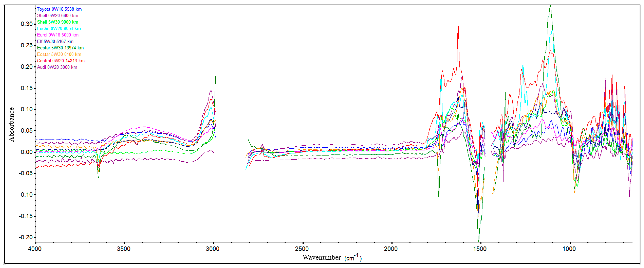Image resolution: width=644 pixels, height=268 pixels.
Task: Select the 1000 x-axis tick label
Action: coord(569,249)
